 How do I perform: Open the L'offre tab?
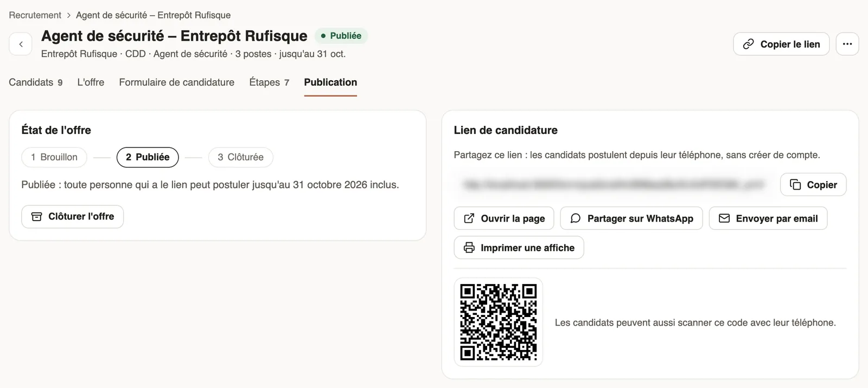pyautogui.click(x=91, y=82)
